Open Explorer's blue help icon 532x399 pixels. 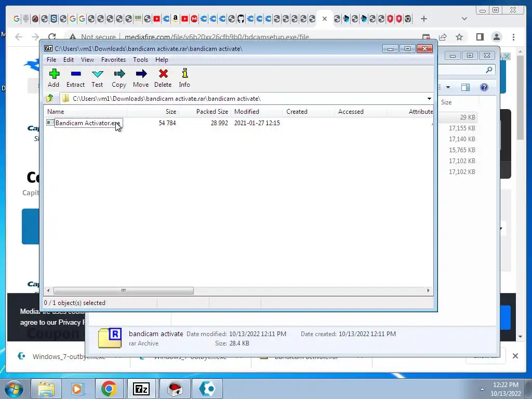point(484,87)
